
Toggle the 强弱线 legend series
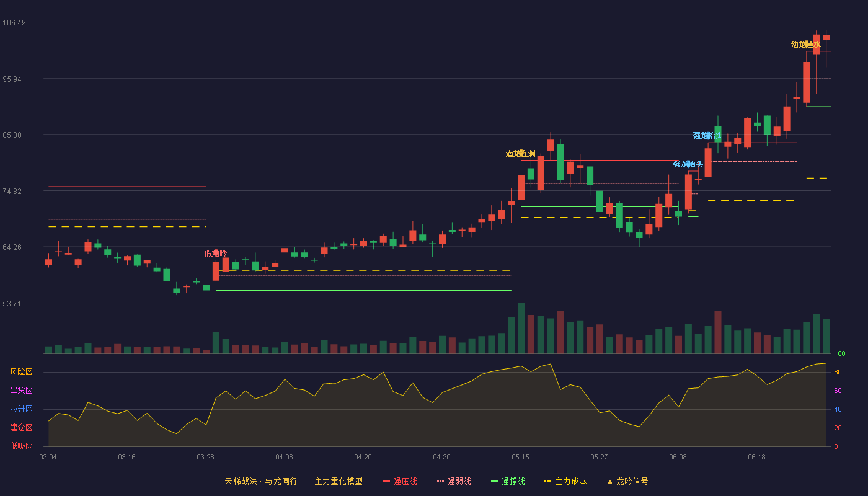(454, 481)
